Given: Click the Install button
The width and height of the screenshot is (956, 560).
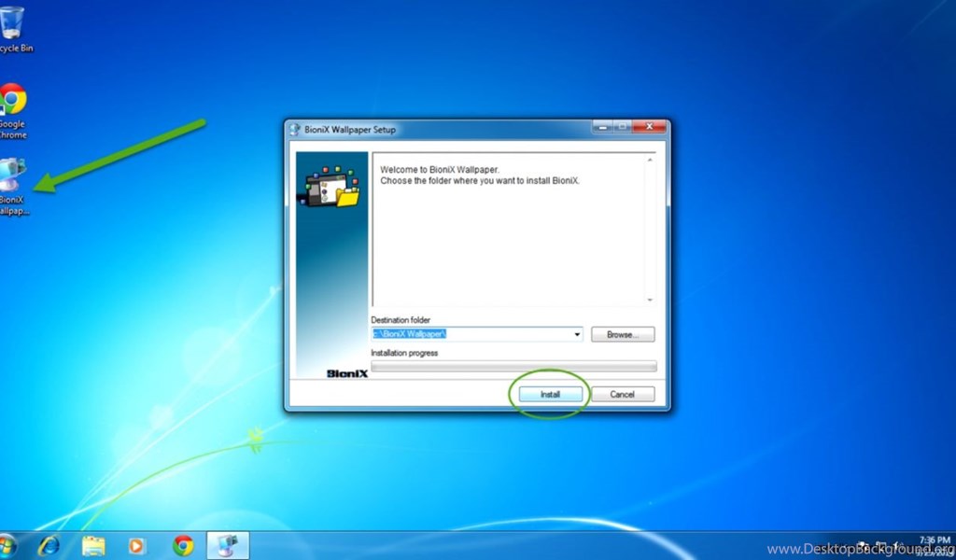Looking at the screenshot, I should [550, 394].
